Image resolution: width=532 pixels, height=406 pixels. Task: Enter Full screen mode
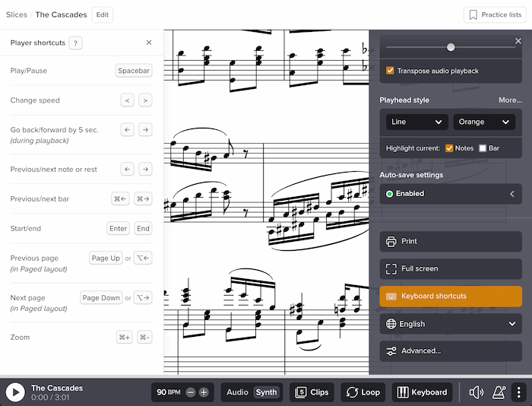(x=451, y=269)
